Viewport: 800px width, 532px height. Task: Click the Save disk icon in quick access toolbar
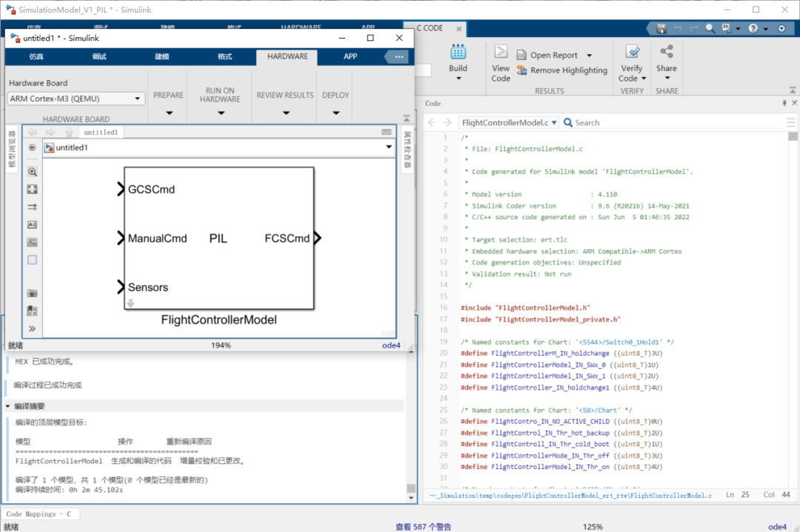point(661,29)
